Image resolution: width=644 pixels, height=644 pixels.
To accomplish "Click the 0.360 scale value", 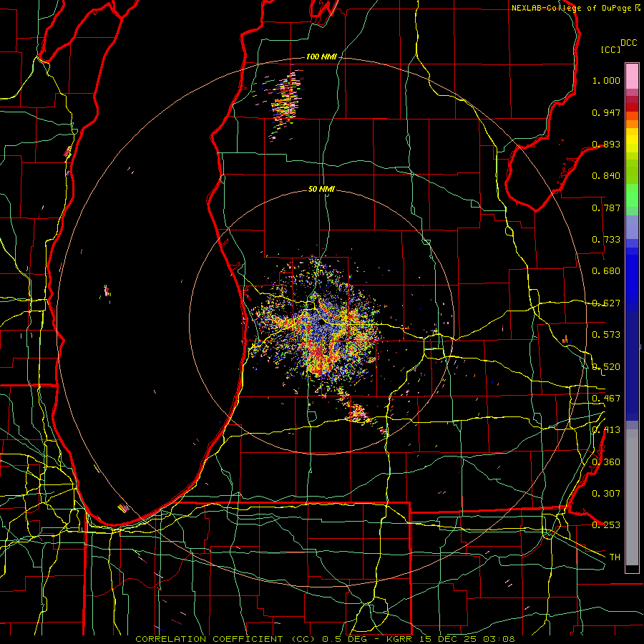I will (606, 462).
